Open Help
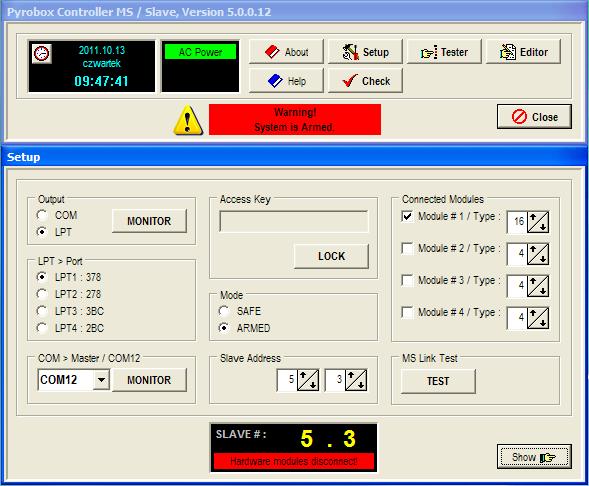 (x=286, y=81)
